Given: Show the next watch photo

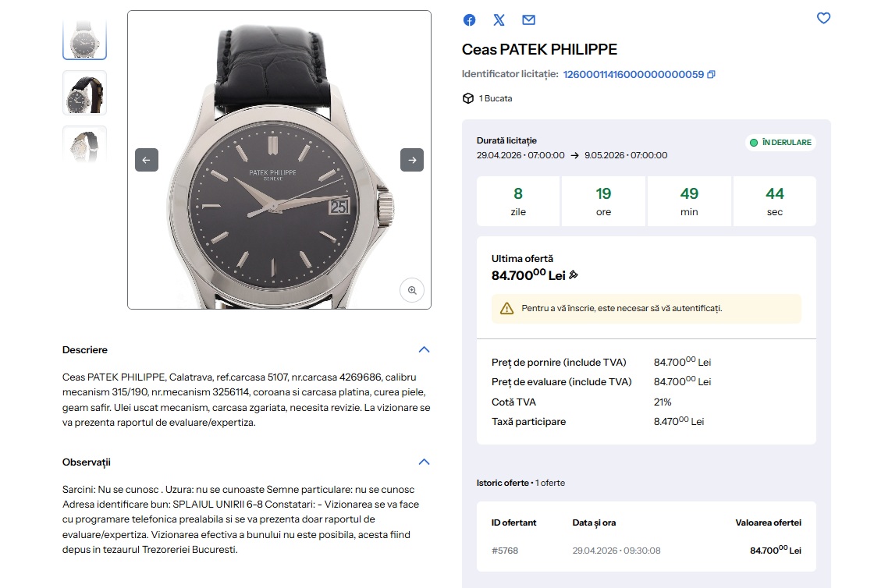Looking at the screenshot, I should pos(412,160).
